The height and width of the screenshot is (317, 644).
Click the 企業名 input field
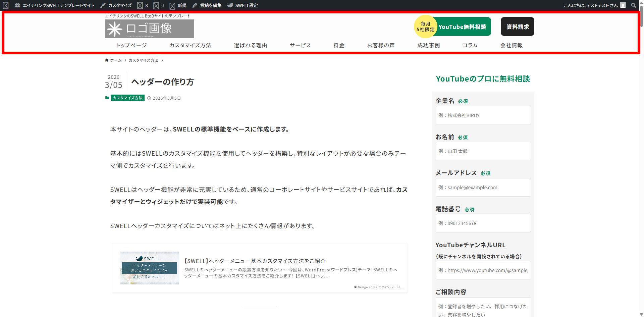click(x=483, y=115)
